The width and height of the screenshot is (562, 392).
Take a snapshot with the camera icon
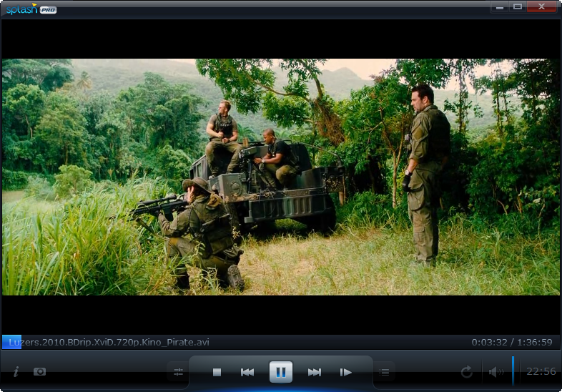click(x=39, y=371)
